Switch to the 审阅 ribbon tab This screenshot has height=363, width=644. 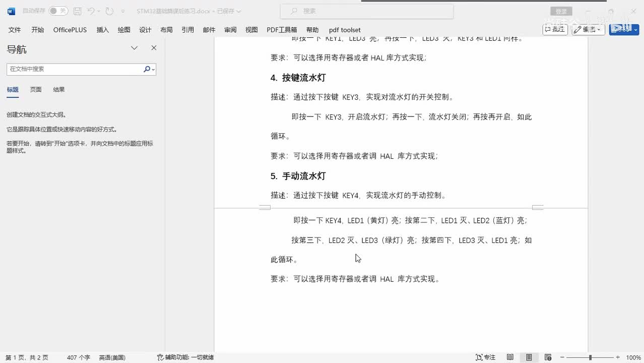tap(230, 30)
